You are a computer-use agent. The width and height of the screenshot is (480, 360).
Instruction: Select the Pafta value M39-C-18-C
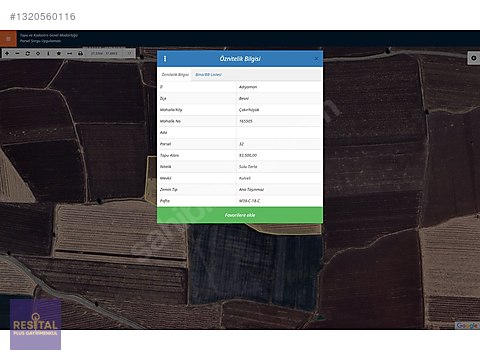click(x=249, y=201)
